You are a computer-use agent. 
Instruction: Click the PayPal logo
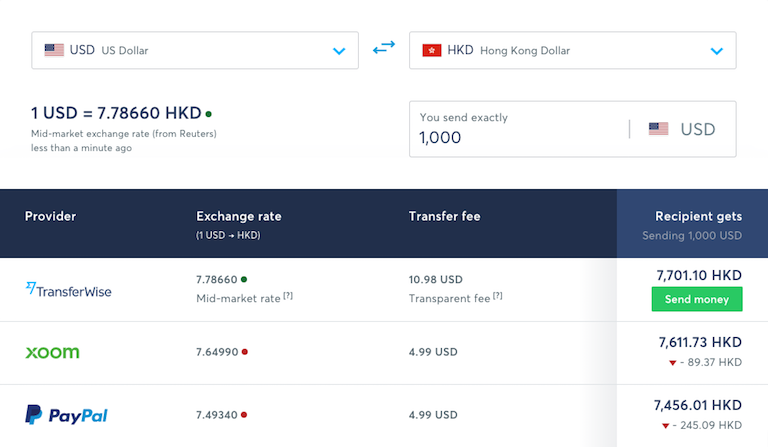[x=67, y=415]
